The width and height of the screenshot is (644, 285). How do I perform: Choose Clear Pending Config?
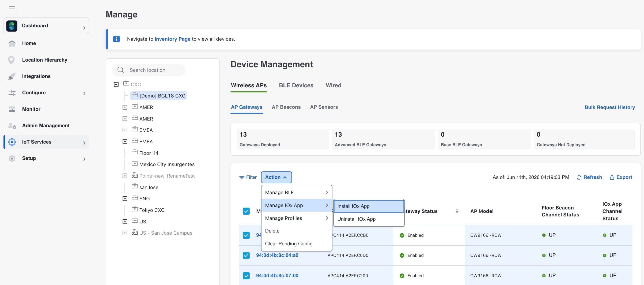297,244
